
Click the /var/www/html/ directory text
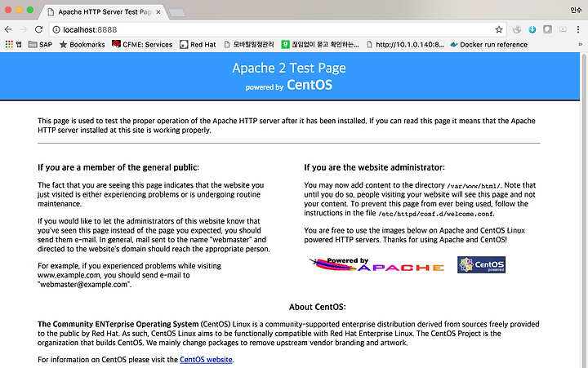pos(474,185)
